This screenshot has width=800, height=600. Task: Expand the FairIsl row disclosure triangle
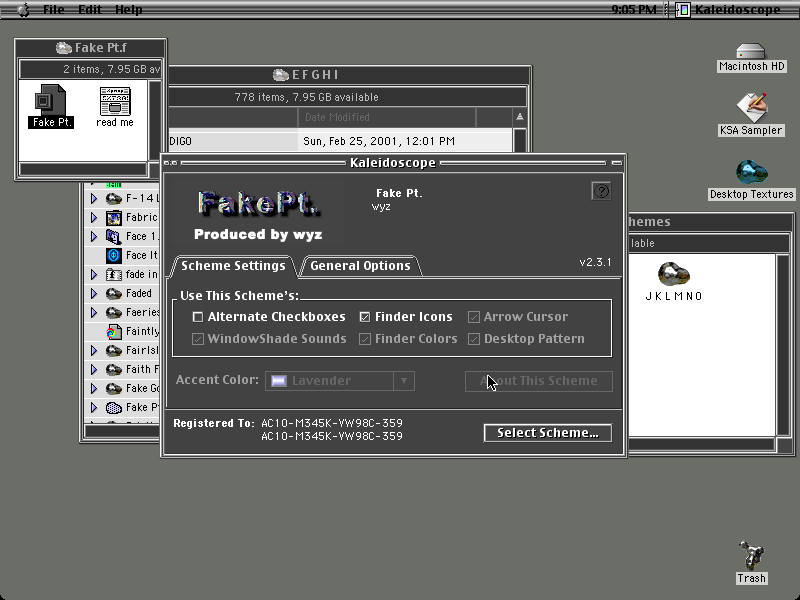94,351
